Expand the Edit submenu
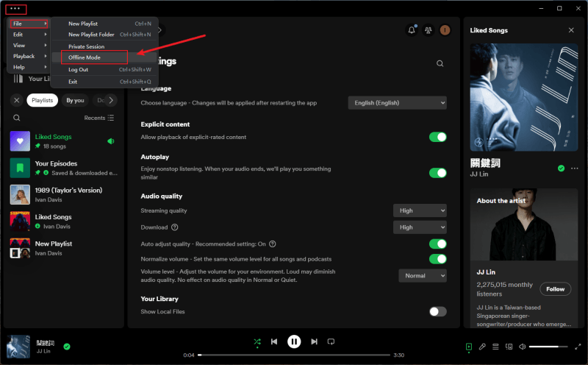 tap(29, 35)
